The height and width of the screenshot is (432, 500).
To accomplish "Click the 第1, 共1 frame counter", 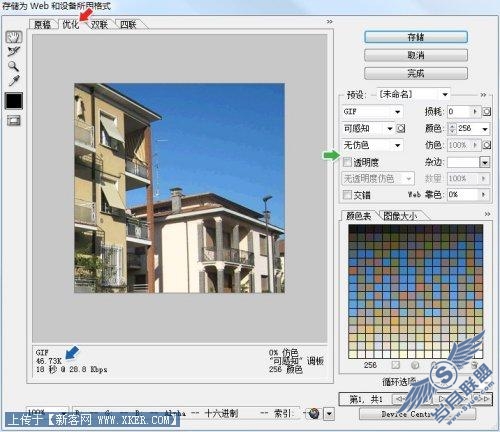I will pyautogui.click(x=366, y=399).
